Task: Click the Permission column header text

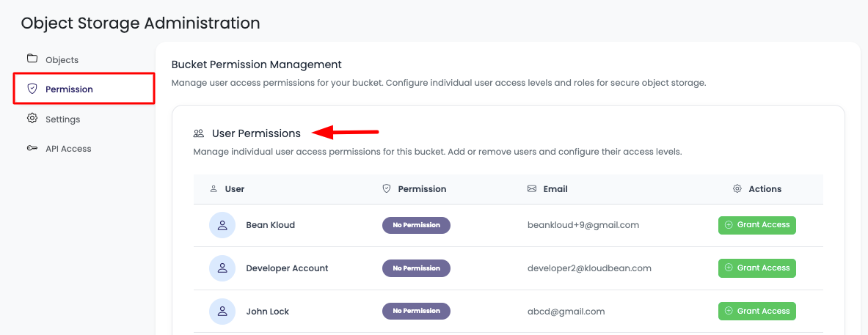Action: coord(422,189)
